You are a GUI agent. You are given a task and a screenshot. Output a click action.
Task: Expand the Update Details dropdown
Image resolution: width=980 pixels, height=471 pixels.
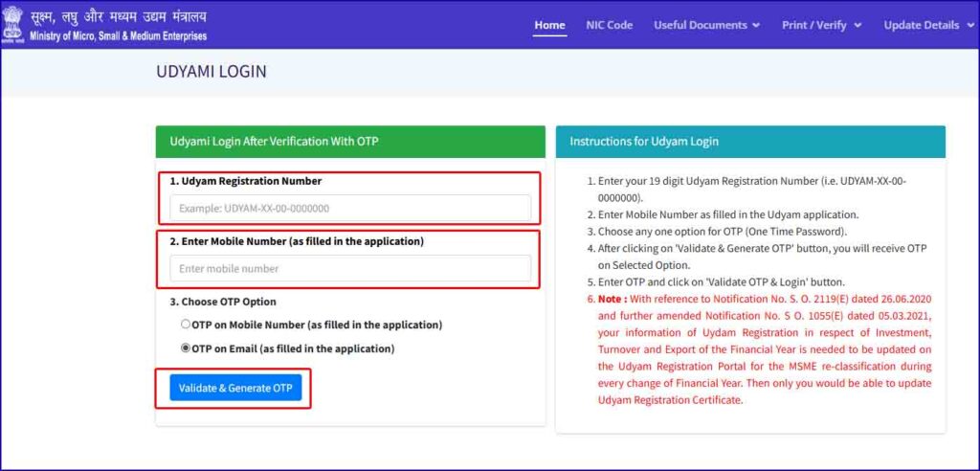coord(927,25)
